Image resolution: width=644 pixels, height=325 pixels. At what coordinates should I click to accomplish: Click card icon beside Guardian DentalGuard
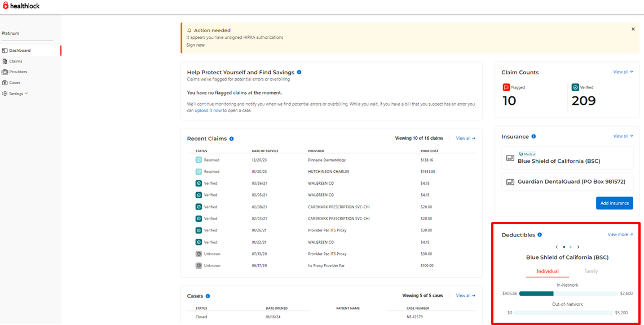coord(510,182)
